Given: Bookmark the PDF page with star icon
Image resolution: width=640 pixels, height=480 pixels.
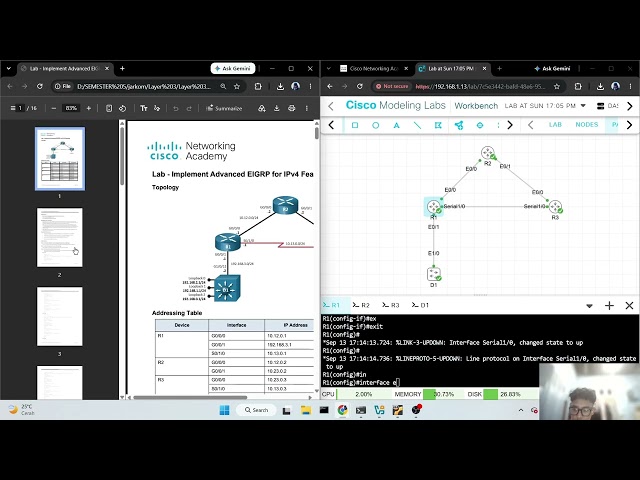Looking at the screenshot, I should point(237,86).
